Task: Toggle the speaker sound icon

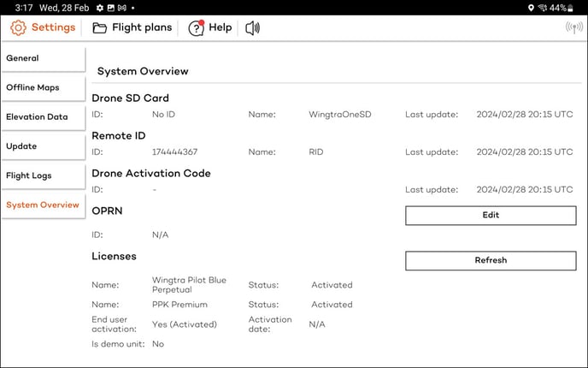Action: tap(252, 27)
